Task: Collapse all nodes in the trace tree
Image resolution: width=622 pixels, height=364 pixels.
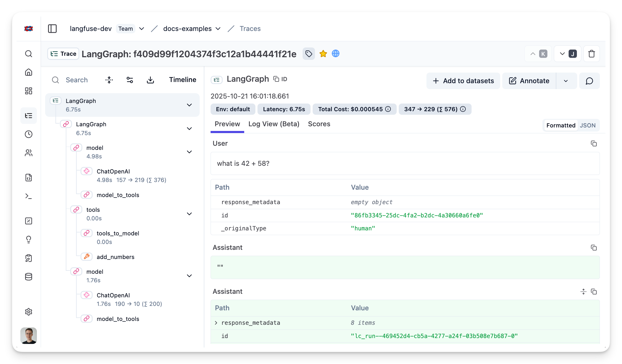Action: [x=109, y=80]
